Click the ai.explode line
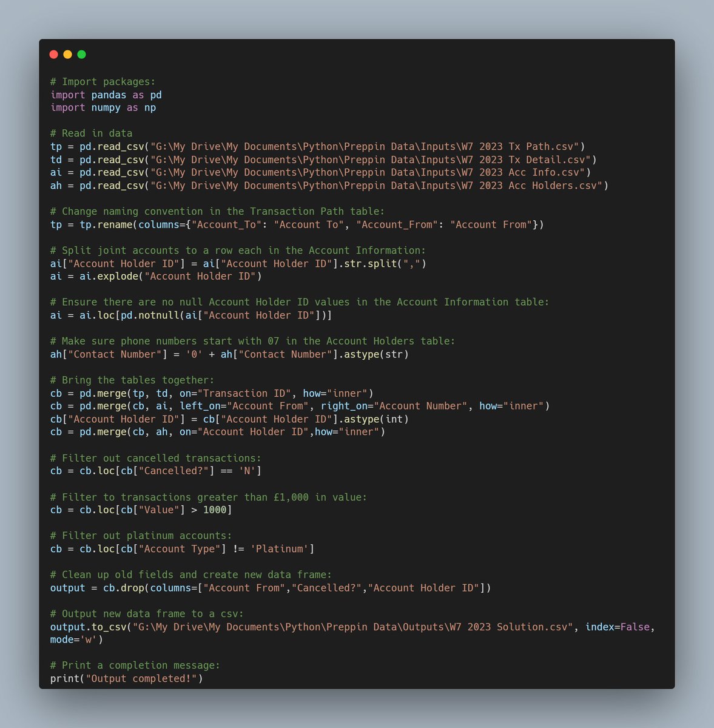Image resolution: width=714 pixels, height=728 pixels. click(x=156, y=276)
